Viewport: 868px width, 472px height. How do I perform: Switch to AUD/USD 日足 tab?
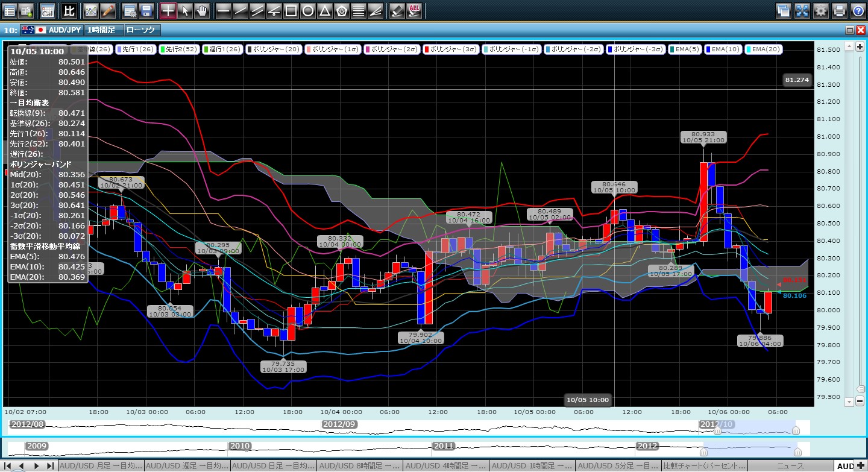click(x=274, y=466)
